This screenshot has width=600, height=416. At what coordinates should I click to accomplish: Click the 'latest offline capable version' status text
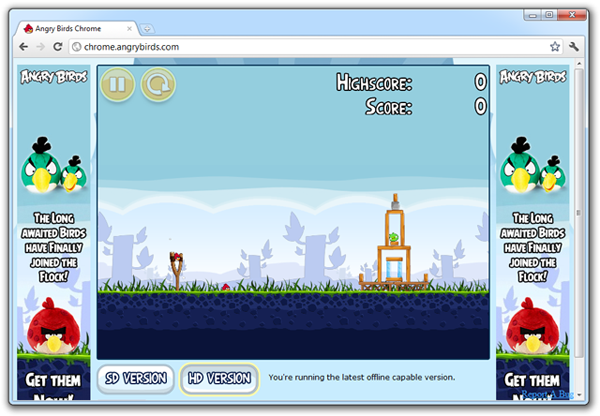tap(362, 377)
